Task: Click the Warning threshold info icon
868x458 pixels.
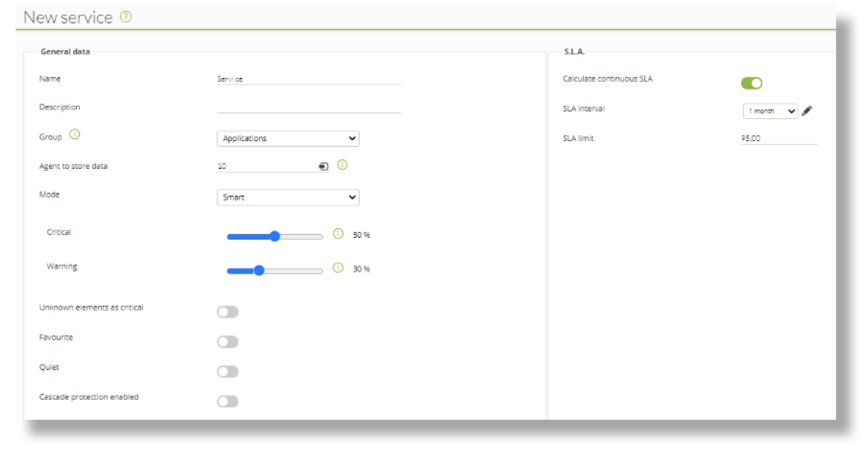Action: (x=338, y=268)
